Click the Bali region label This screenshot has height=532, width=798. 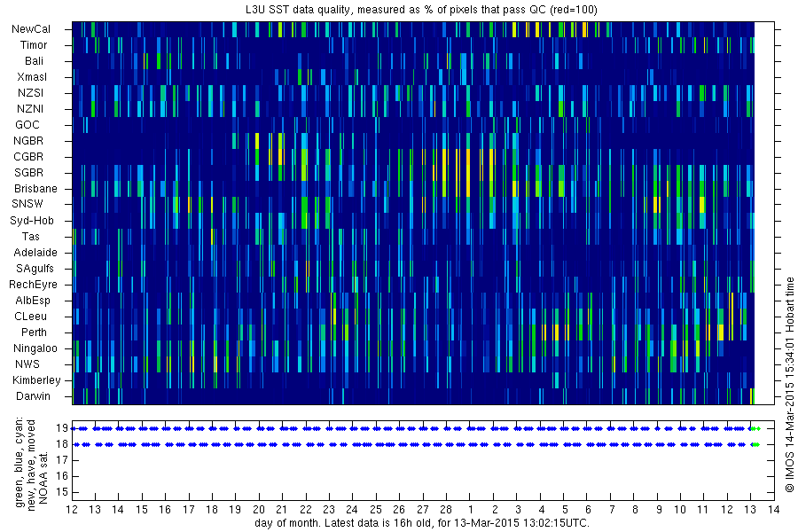[x=34, y=60]
